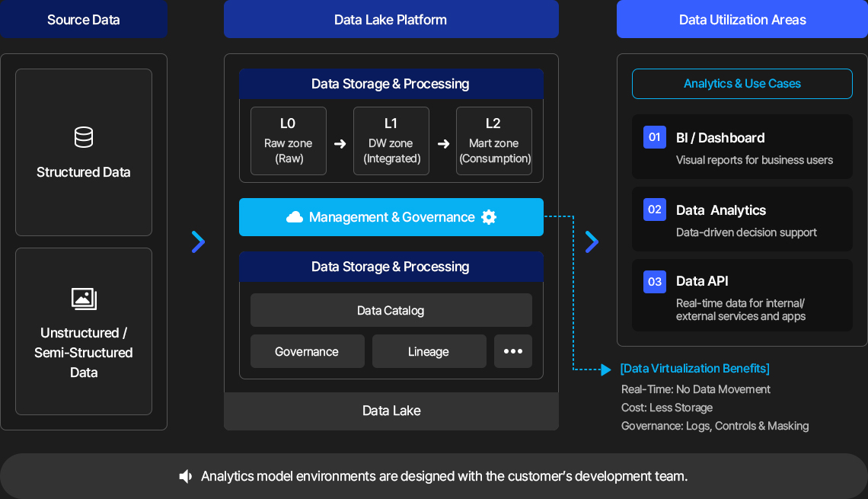Click the chevron between Source Data and Data Lake
The image size is (868, 499).
(x=198, y=242)
